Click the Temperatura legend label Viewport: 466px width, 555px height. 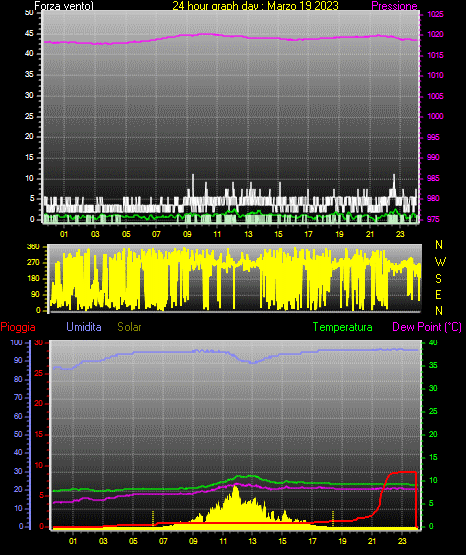(x=343, y=327)
